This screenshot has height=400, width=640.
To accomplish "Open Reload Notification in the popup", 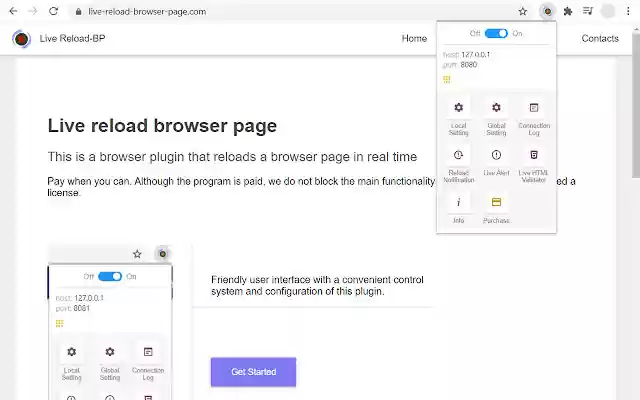I will 458,164.
